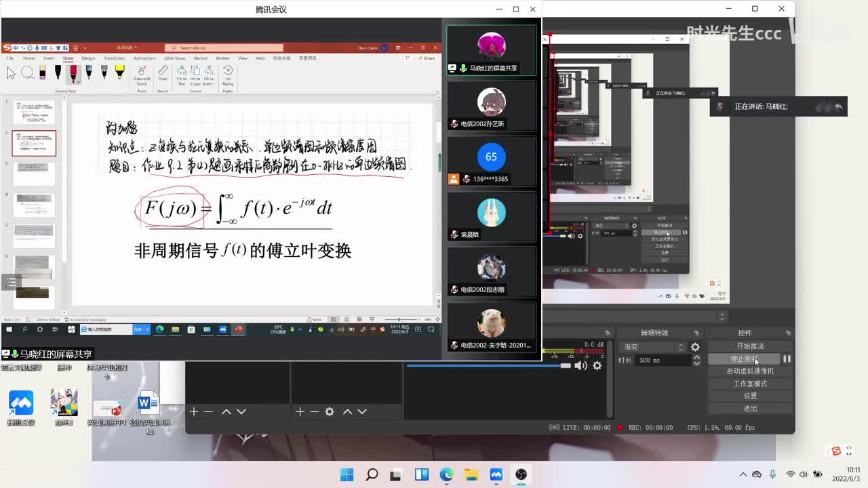Open Draw tab in shared PowerPoint

pyautogui.click(x=68, y=58)
